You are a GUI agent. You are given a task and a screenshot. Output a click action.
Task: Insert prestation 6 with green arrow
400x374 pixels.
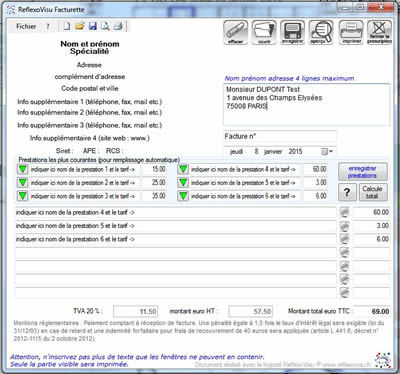(183, 196)
